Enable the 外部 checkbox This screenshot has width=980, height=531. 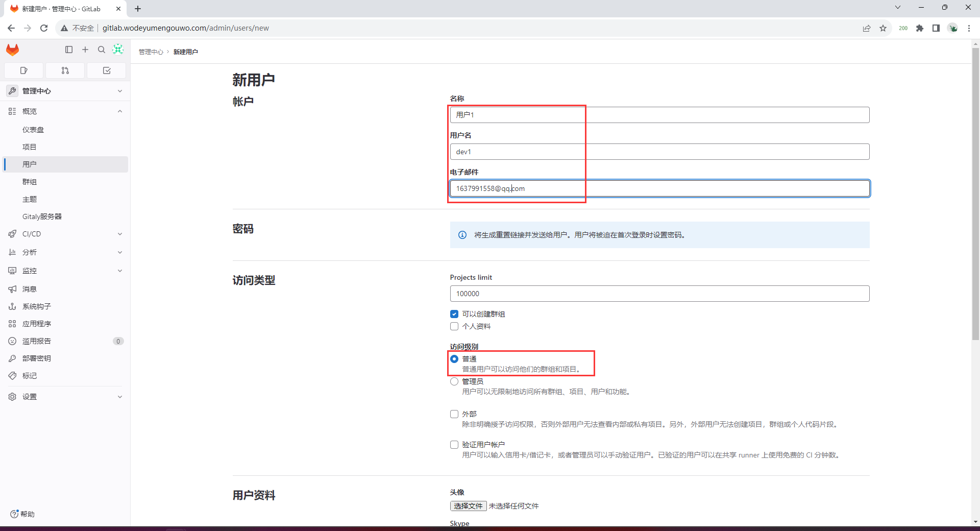454,414
